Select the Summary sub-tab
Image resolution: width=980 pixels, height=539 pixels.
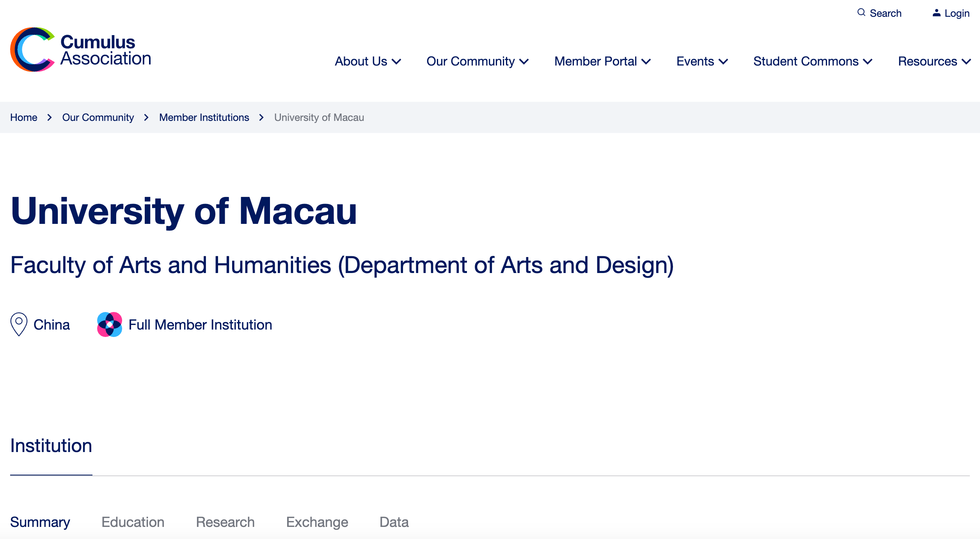pos(40,522)
